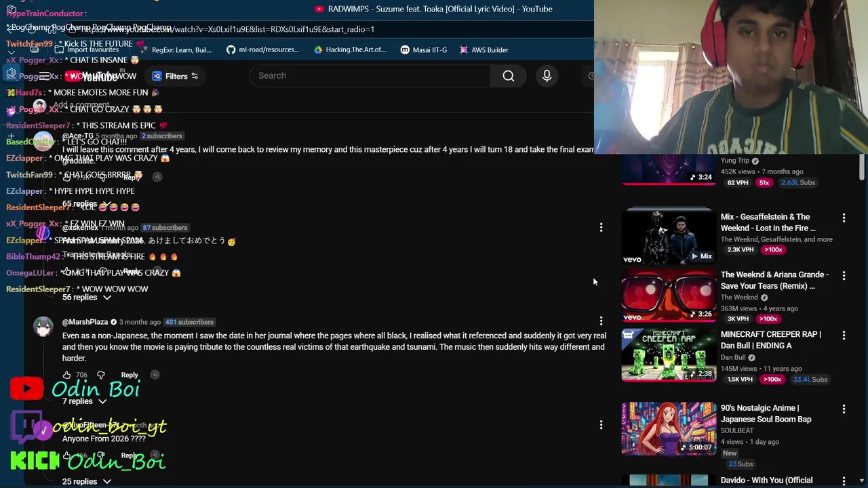Click the page vertical scrollbar thumb
The width and height of the screenshot is (868, 488).
(x=862, y=167)
